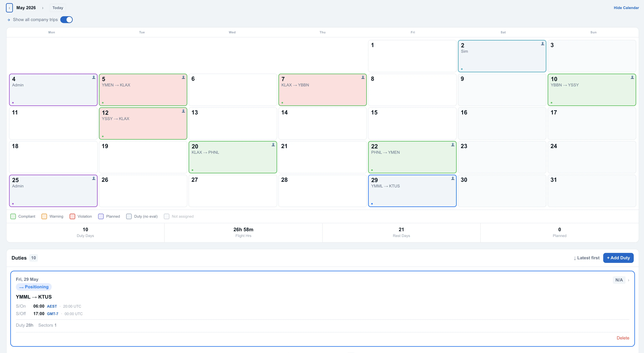Viewport: 644px width, 353px height.
Task: Toggle the Latest first sort order
Action: pyautogui.click(x=587, y=258)
